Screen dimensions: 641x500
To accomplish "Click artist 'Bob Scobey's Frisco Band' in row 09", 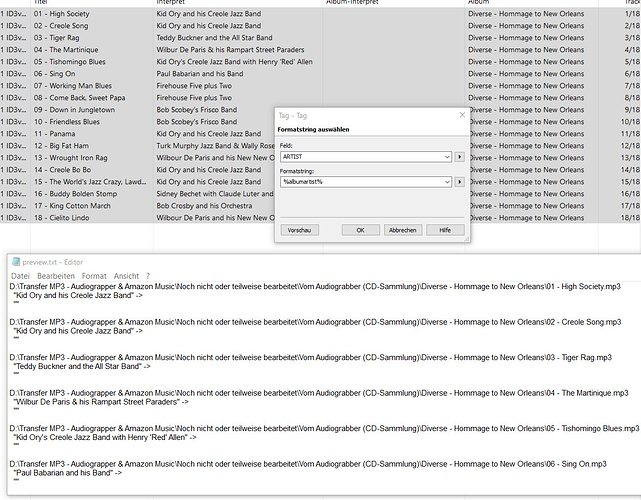I will [x=197, y=110].
